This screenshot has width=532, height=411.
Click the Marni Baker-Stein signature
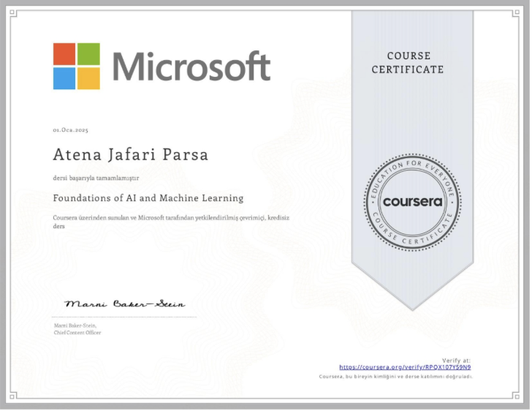click(125, 305)
